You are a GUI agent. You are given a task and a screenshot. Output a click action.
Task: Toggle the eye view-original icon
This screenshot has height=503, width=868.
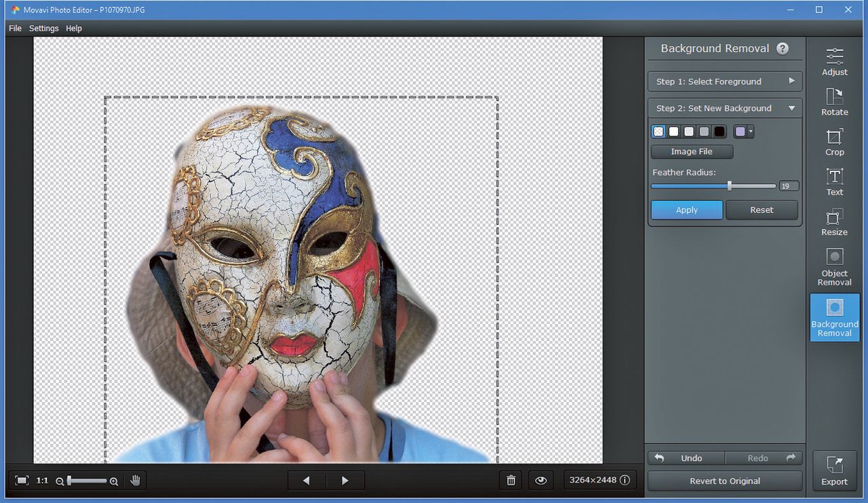click(x=540, y=481)
